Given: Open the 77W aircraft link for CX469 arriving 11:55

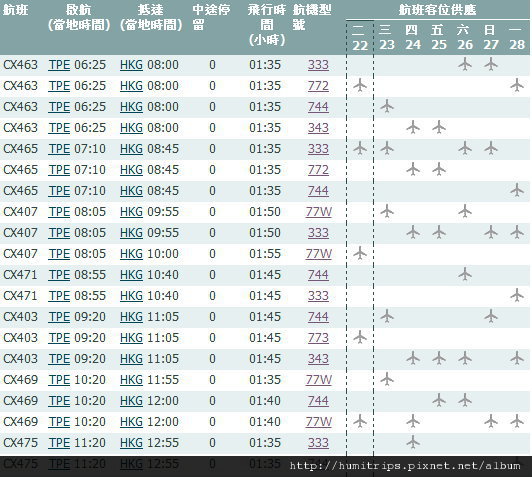Looking at the screenshot, I should (x=319, y=380).
